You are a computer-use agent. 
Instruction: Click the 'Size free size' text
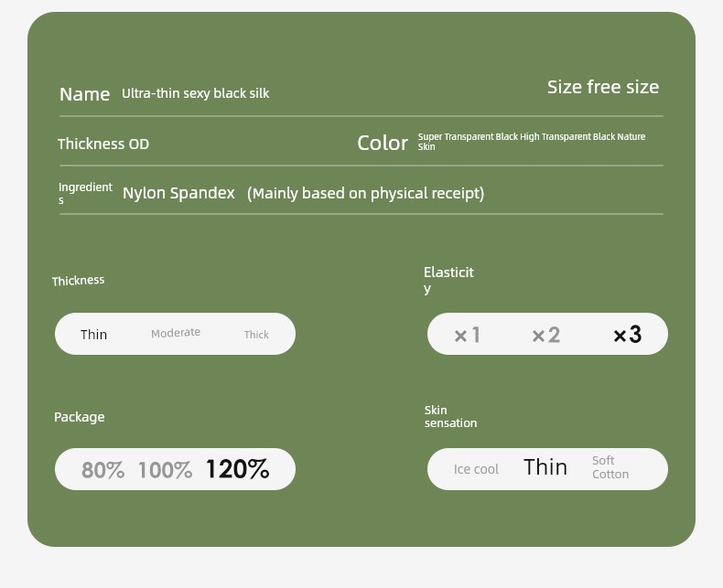pos(602,87)
